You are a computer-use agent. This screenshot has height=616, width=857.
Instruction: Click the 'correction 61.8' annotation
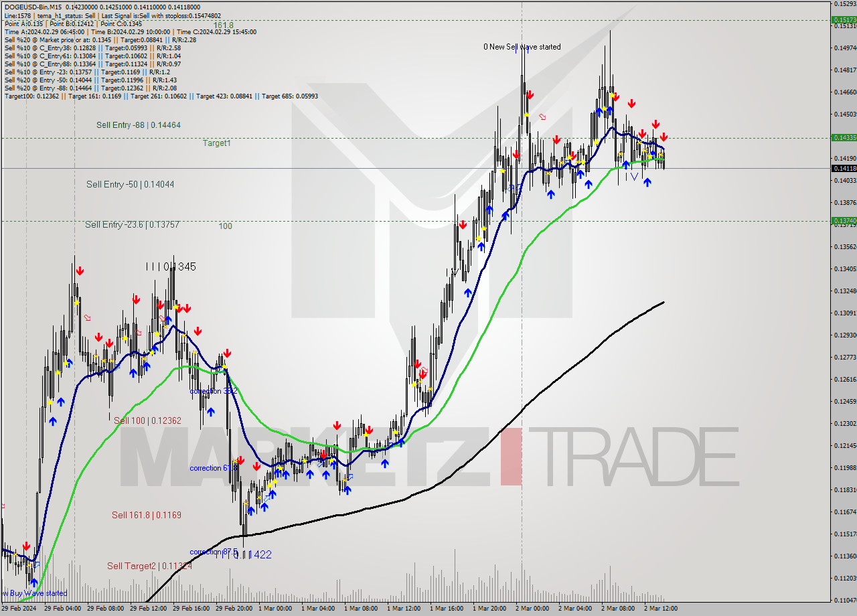tap(214, 468)
